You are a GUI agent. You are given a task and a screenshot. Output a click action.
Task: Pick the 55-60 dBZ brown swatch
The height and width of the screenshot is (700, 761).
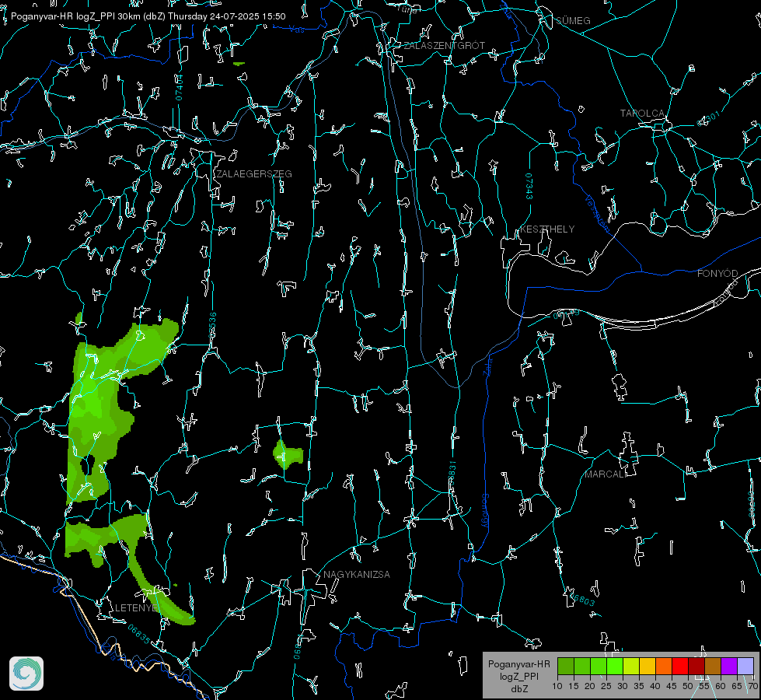[713, 666]
